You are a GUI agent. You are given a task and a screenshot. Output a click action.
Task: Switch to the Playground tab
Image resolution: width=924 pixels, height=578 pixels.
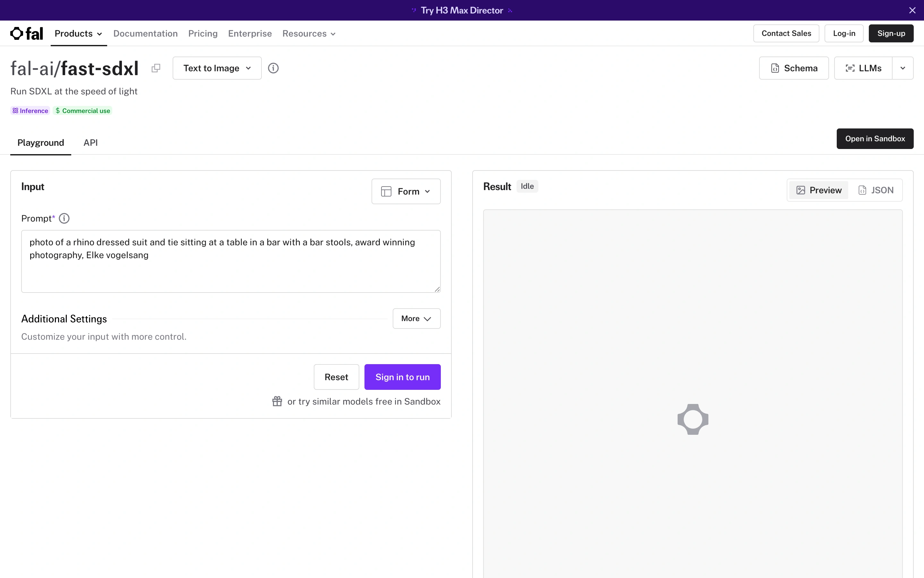pyautogui.click(x=41, y=143)
